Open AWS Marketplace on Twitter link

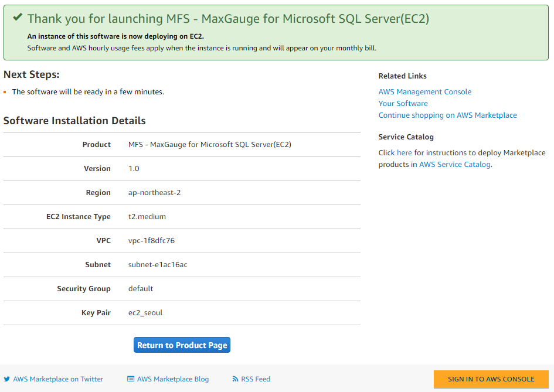(58, 379)
